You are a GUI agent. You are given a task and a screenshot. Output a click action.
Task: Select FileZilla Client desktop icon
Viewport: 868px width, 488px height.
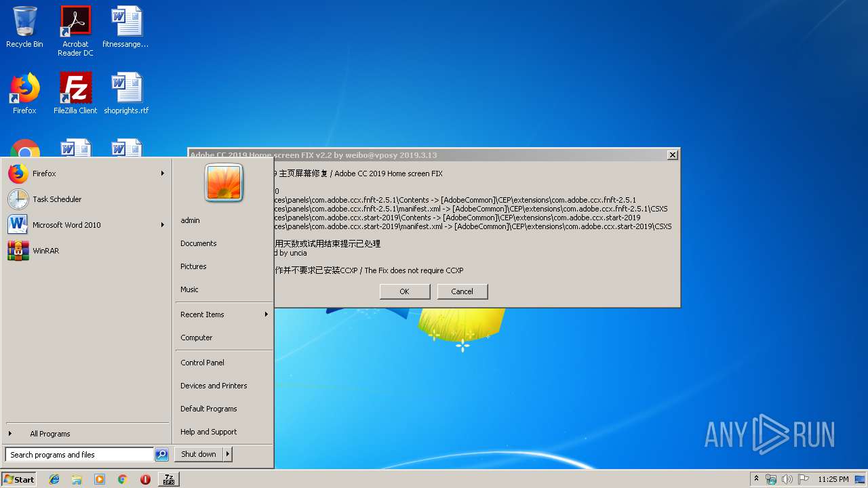pos(75,94)
